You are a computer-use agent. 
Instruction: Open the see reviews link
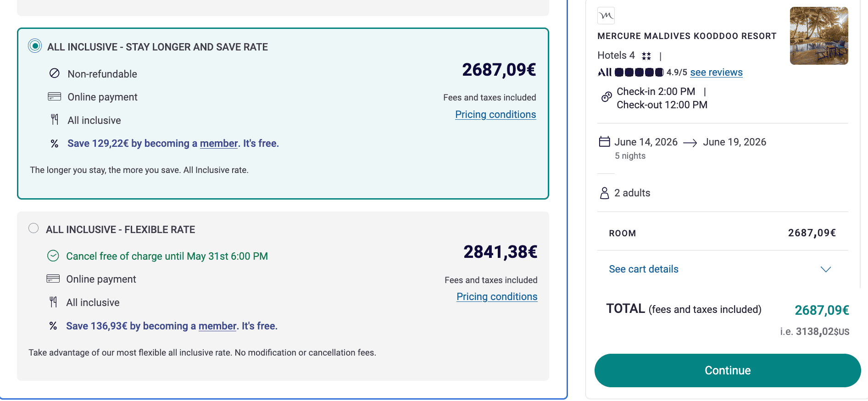(x=716, y=72)
